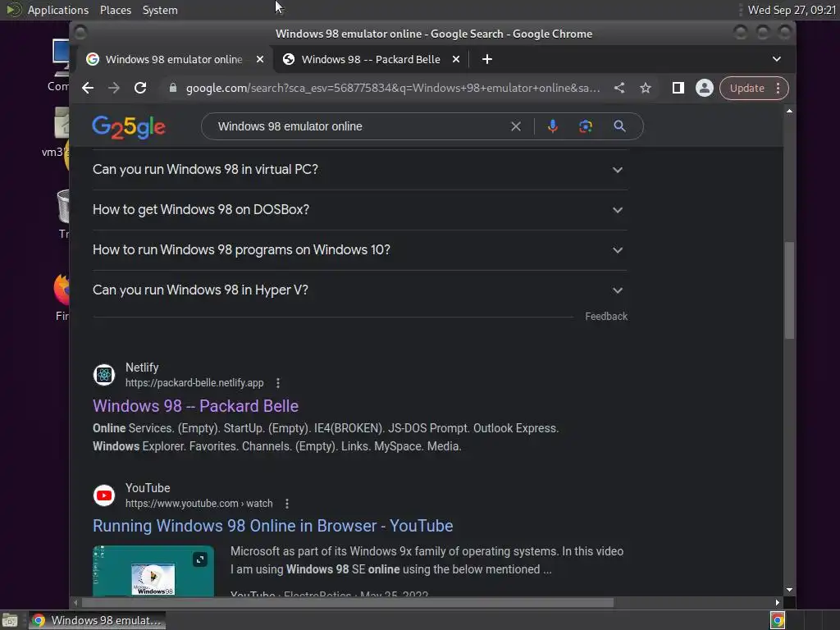Click the Chrome icon in bottom-right tray
This screenshot has width=840, height=630.
click(x=778, y=620)
